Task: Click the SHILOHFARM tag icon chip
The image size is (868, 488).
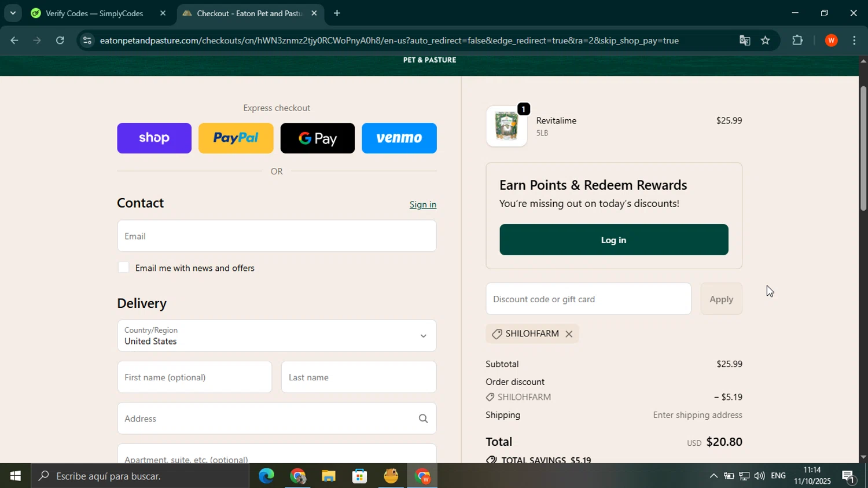Action: [496, 334]
